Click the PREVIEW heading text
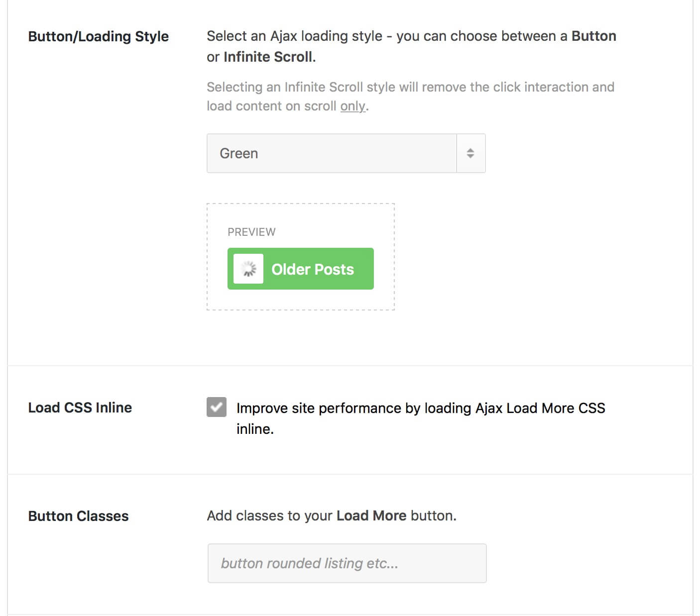 [x=251, y=232]
